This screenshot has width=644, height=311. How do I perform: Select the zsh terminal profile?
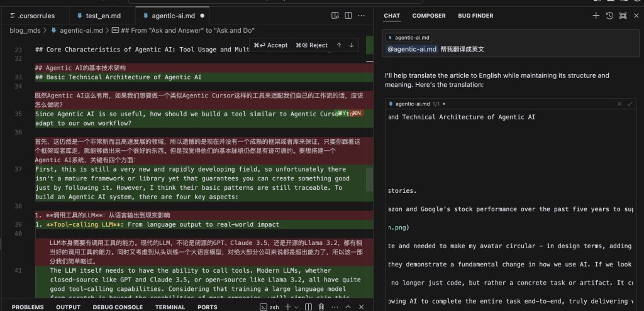270,307
